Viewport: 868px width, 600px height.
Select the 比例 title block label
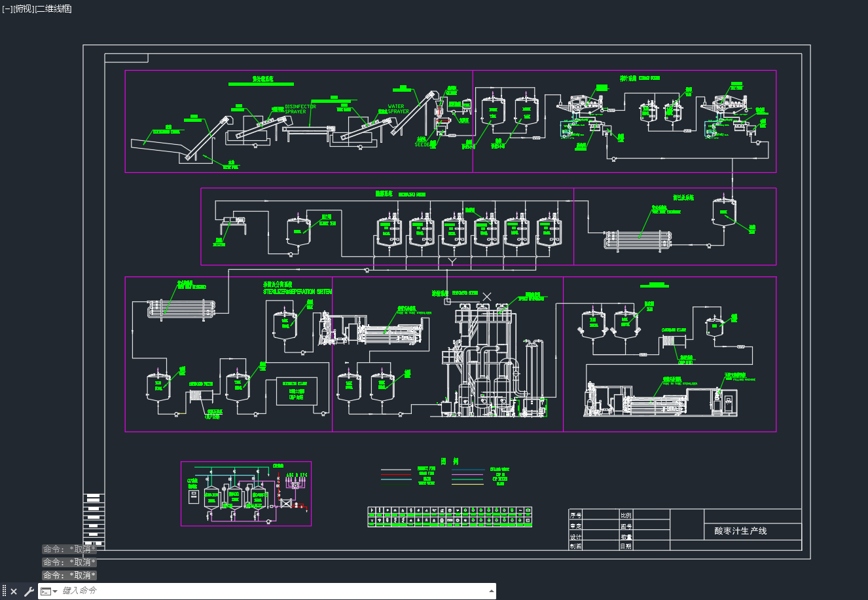coord(626,516)
